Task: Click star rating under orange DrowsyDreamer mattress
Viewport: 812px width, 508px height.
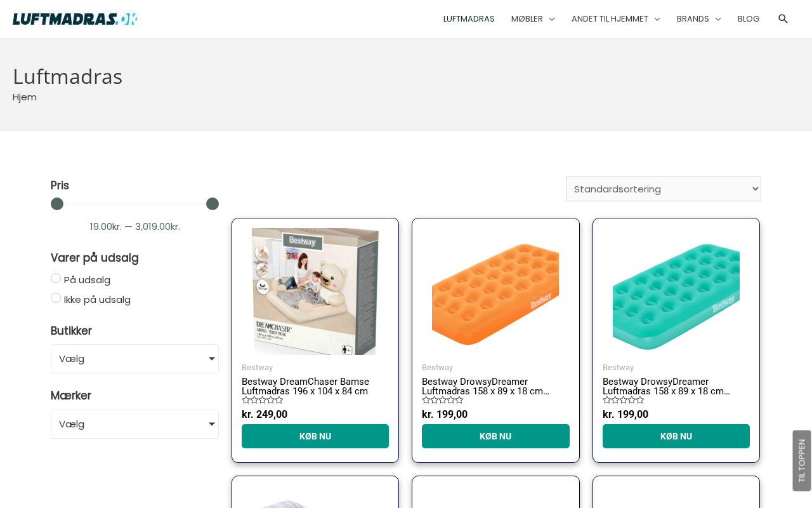Action: coord(443,400)
